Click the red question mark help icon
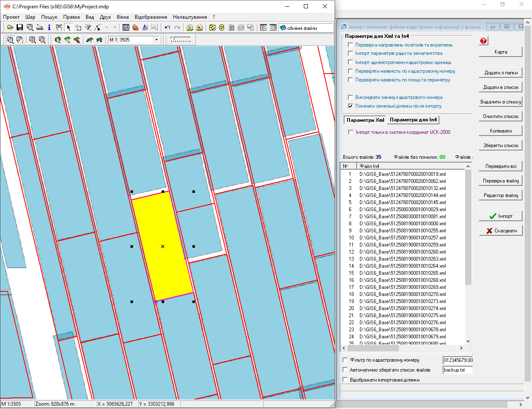 483,41
